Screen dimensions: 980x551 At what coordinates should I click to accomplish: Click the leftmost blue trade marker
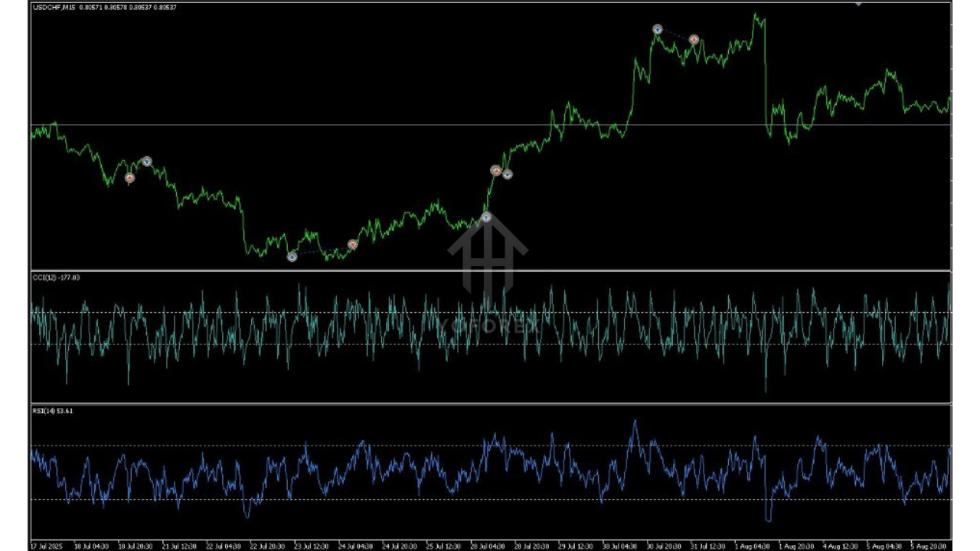coord(147,161)
